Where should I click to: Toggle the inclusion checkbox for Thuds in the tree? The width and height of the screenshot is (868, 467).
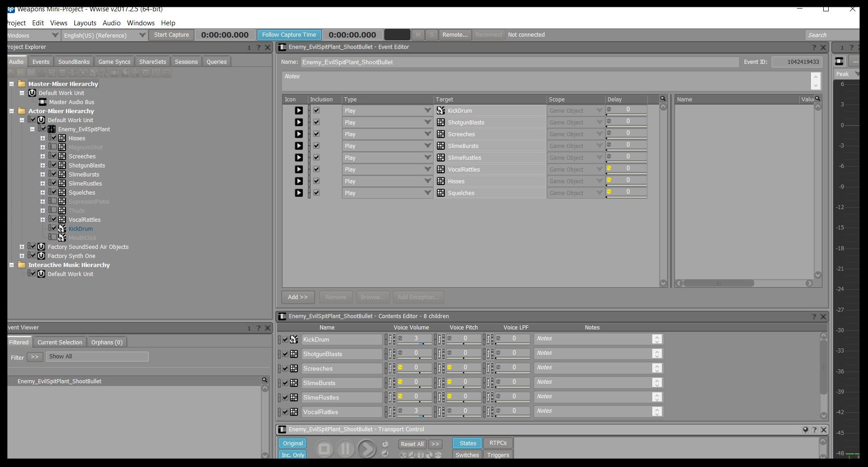[x=54, y=210]
